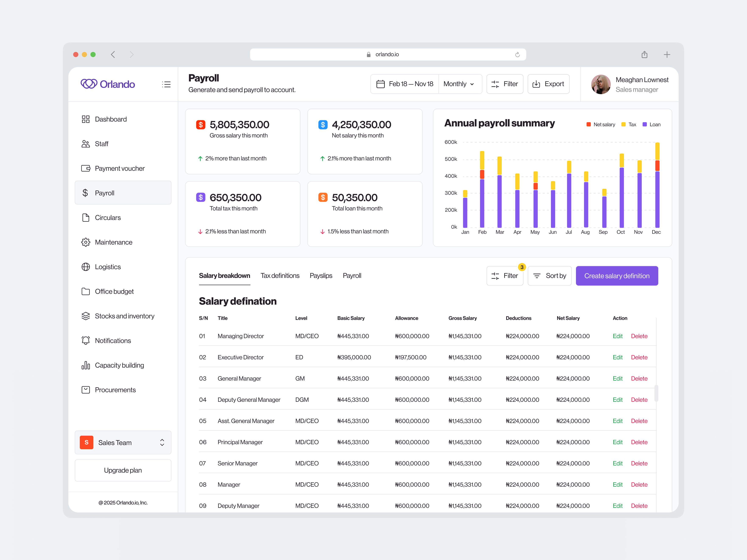Open the Notifications bell icon
Screen dimensions: 747x560
tap(86, 340)
